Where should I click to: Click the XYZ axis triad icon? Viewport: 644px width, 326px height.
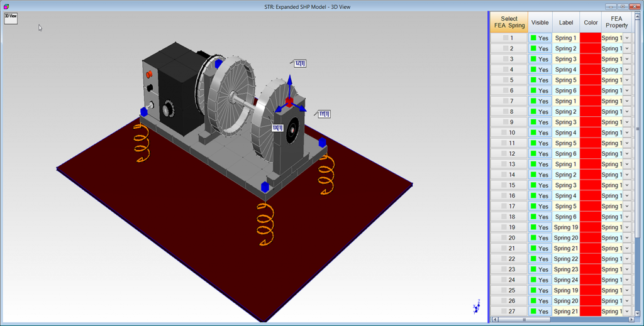click(476, 308)
